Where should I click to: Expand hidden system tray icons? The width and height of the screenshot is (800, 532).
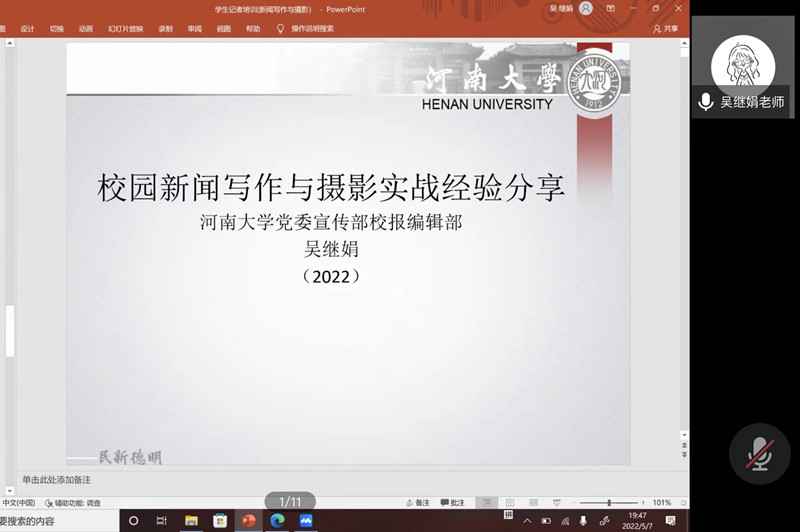pyautogui.click(x=527, y=521)
